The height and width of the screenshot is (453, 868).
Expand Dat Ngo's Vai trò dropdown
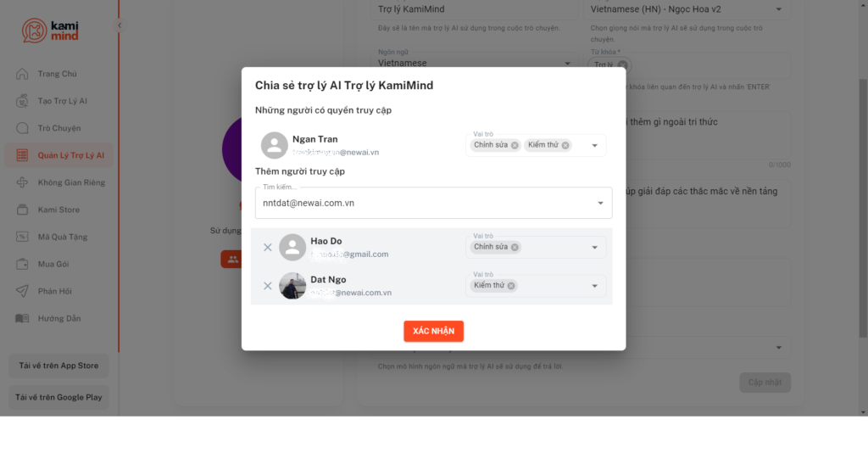[x=594, y=286]
